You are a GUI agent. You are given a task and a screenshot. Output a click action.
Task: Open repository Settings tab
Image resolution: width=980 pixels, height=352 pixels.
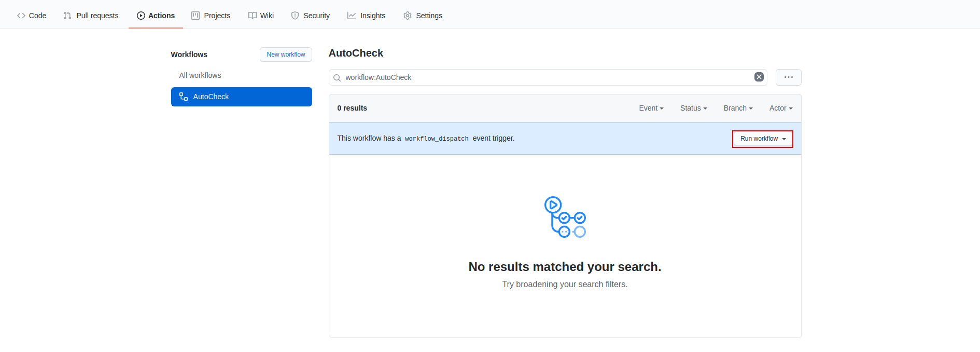click(423, 16)
